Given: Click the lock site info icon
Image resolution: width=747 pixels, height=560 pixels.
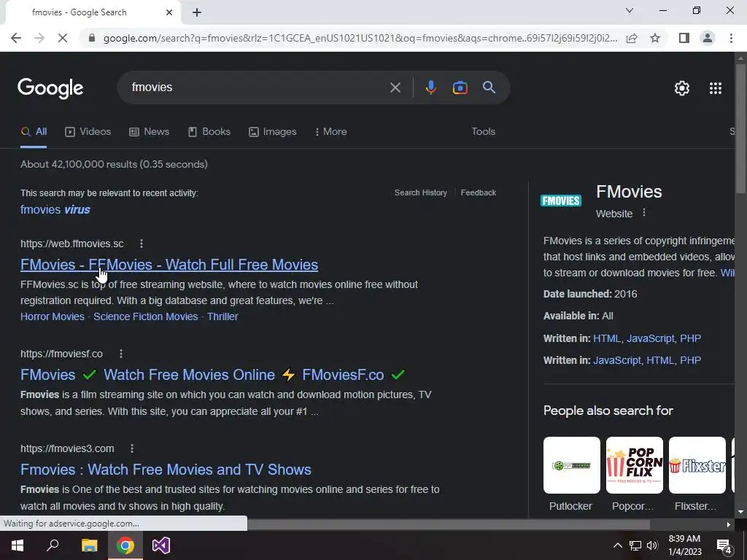Looking at the screenshot, I should point(92,38).
